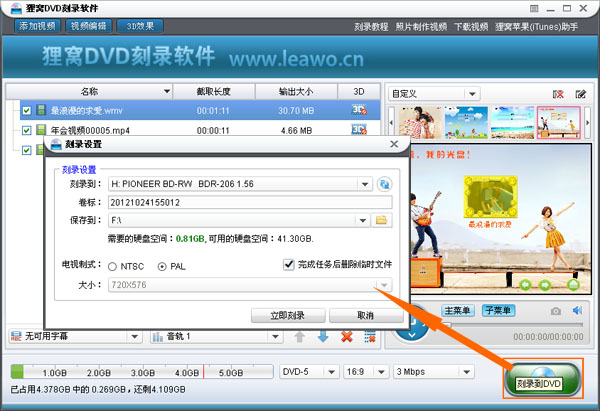Click the disc capacity usage bar

point(142,372)
